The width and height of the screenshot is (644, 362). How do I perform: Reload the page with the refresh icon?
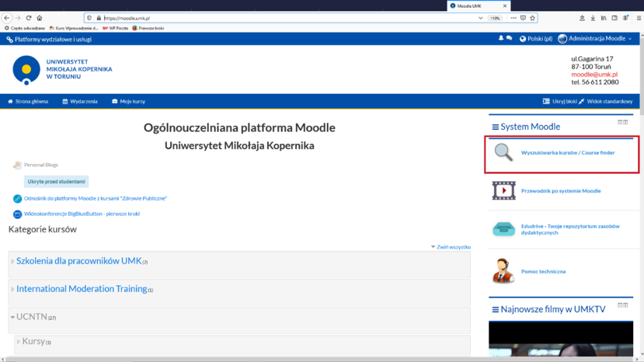tap(29, 18)
